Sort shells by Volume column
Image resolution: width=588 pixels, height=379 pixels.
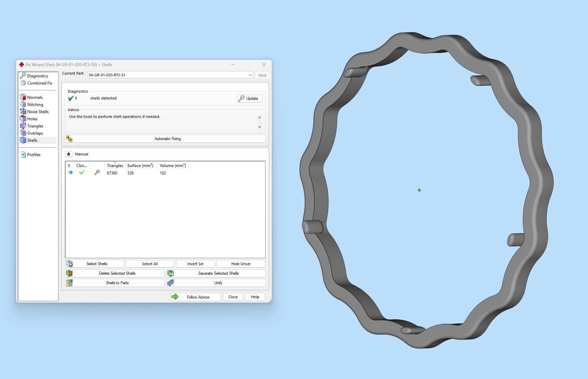pos(173,166)
